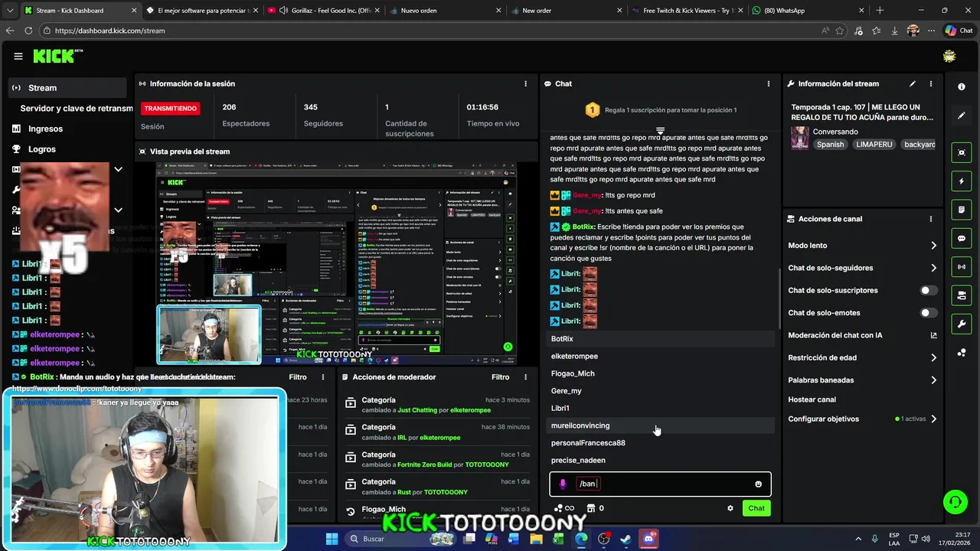Click the chat bubble icon in the right toolbar

[962, 238]
